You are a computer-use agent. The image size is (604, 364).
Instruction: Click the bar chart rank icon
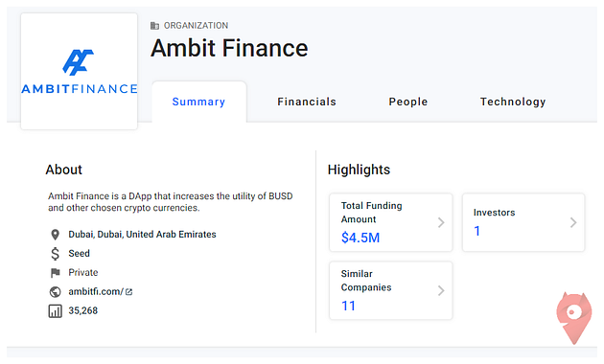[x=55, y=311]
